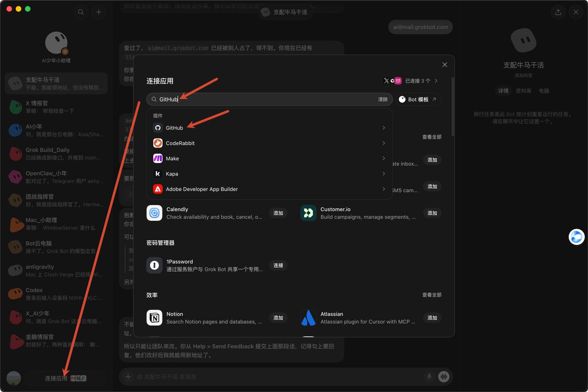588x392 pixels.
Task: Click the search magnifier in connect apps field
Action: click(154, 99)
